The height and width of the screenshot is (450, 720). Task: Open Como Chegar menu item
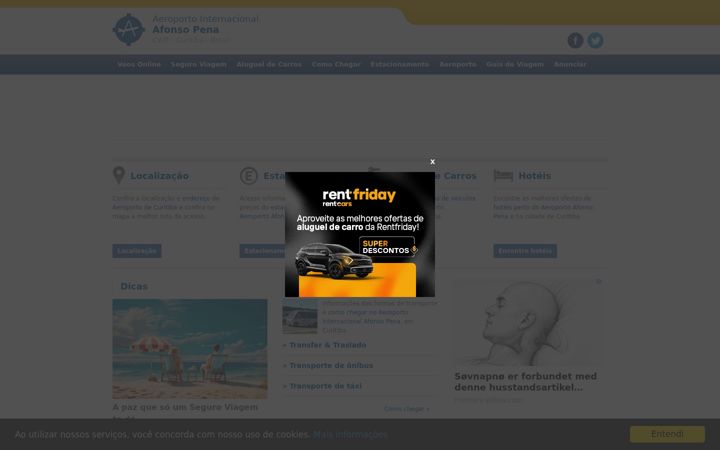tap(336, 64)
